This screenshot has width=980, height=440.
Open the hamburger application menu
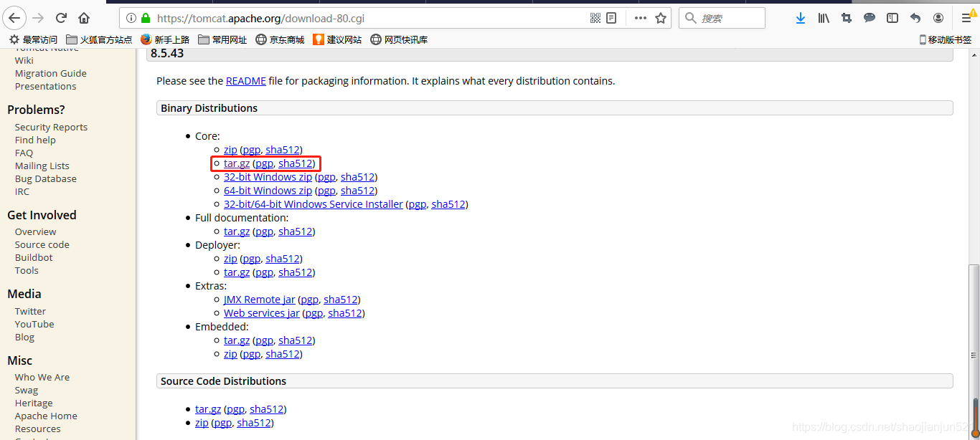pos(966,18)
